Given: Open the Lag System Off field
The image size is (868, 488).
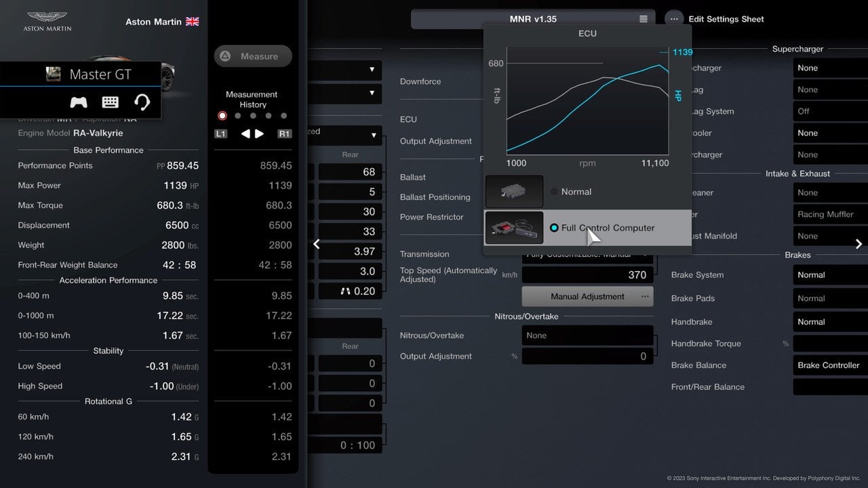Looking at the screenshot, I should (830, 111).
